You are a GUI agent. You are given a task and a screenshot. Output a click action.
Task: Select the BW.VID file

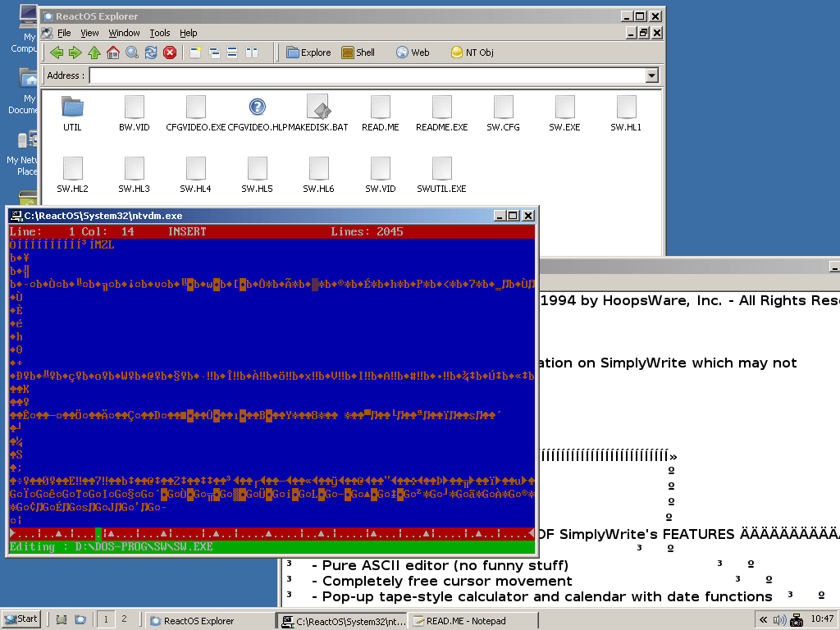pos(134,113)
